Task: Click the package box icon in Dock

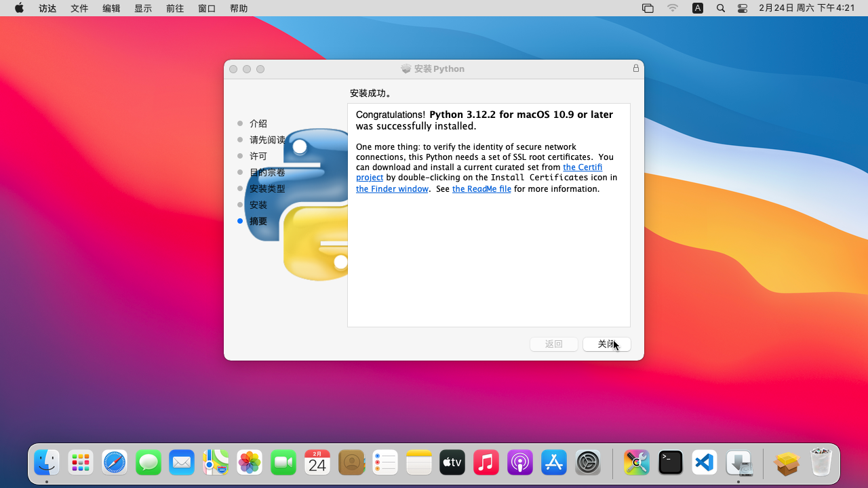Action: (787, 463)
